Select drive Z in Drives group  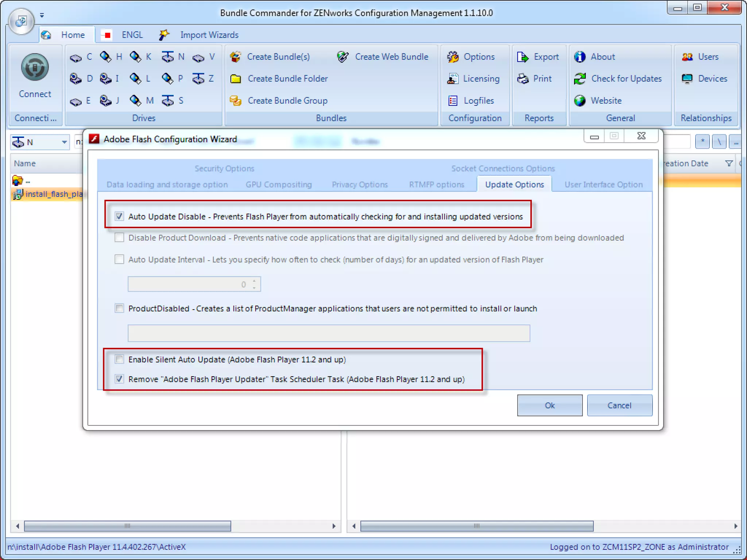[x=203, y=79]
